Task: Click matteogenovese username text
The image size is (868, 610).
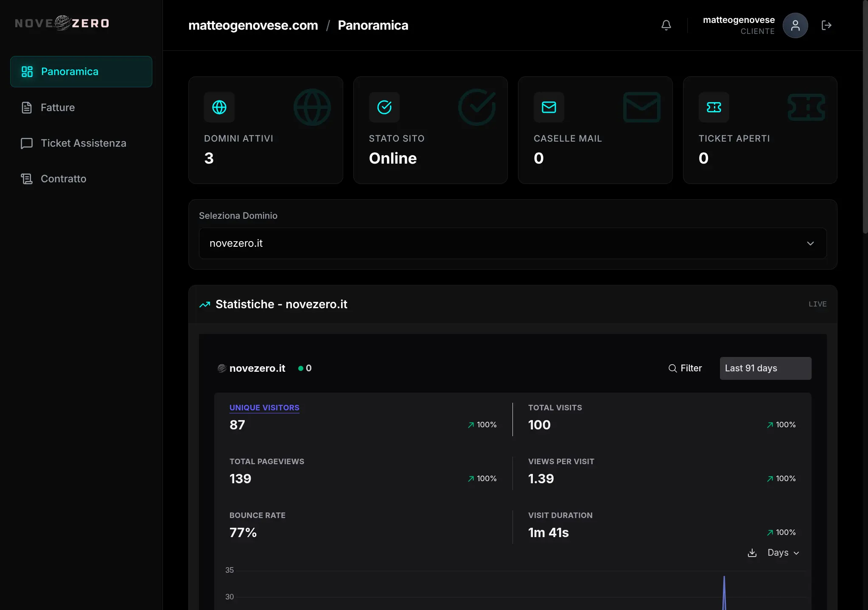Action: (x=739, y=20)
